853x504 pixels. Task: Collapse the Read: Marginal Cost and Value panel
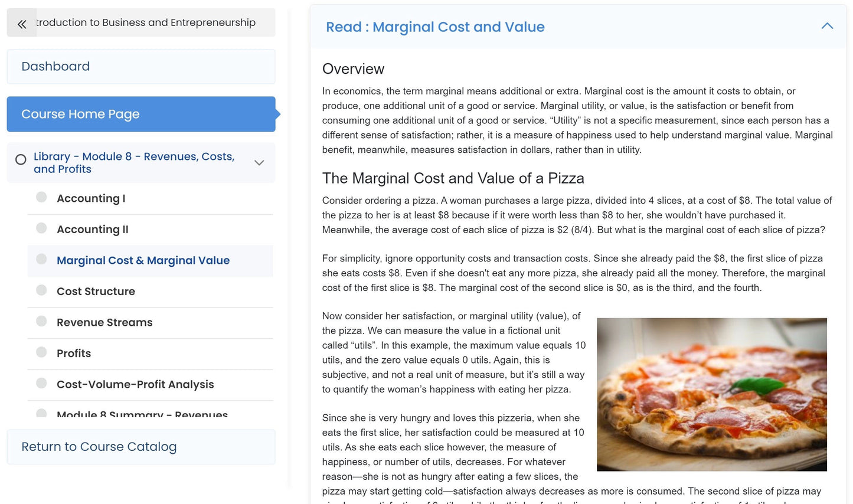coord(827,26)
